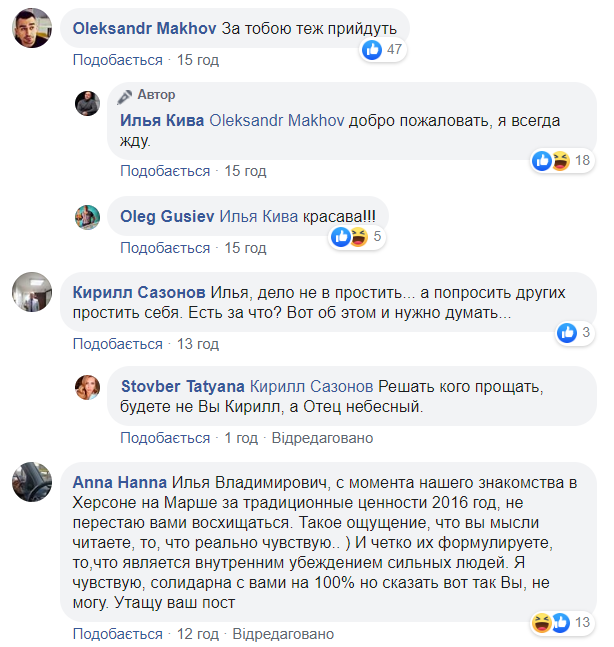This screenshot has height=647, width=614.
Task: Click Anna Hanna's profile picture
Action: tap(32, 481)
